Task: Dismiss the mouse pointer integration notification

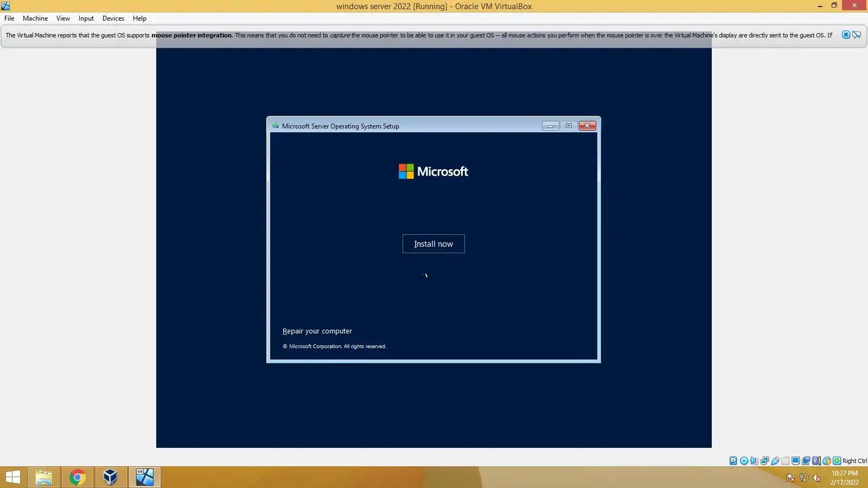Action: click(x=846, y=35)
